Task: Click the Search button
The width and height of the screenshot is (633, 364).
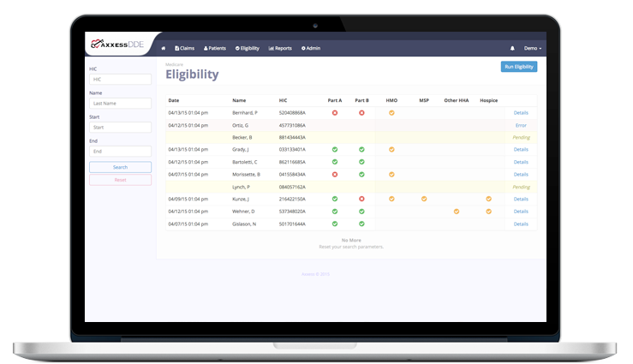Action: (x=120, y=167)
